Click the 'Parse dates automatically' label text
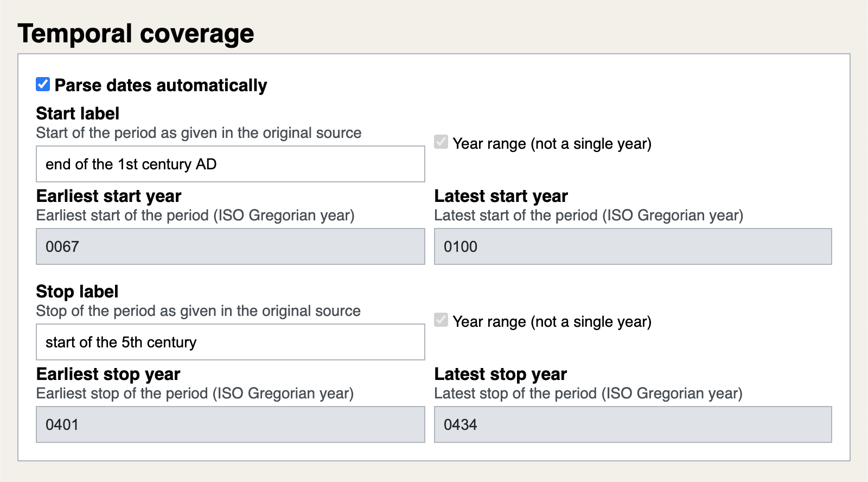 click(x=161, y=85)
